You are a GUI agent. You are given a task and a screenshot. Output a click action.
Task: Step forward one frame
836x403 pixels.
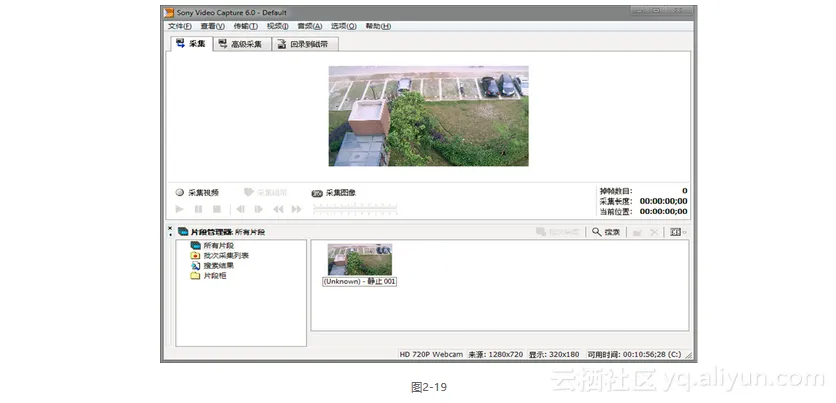(x=259, y=209)
